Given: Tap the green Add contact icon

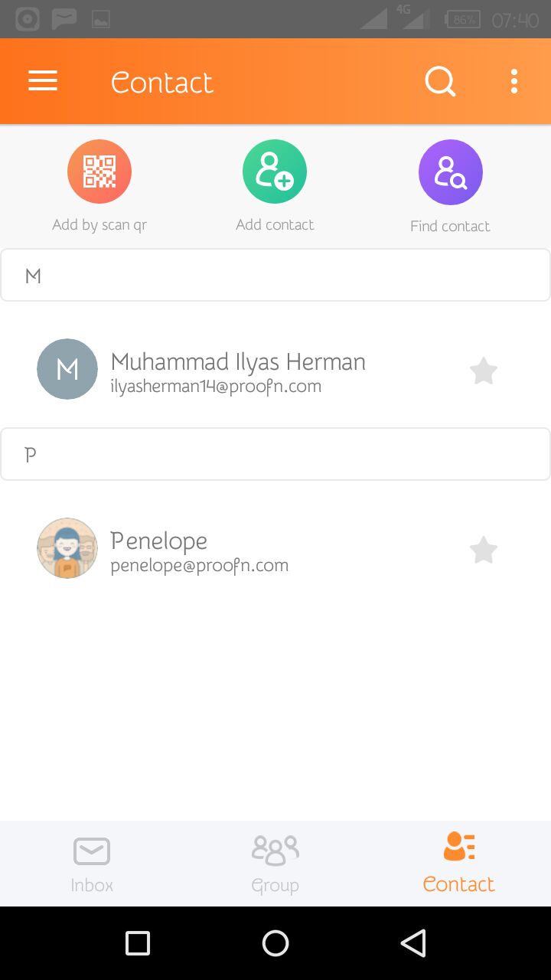Looking at the screenshot, I should [275, 172].
